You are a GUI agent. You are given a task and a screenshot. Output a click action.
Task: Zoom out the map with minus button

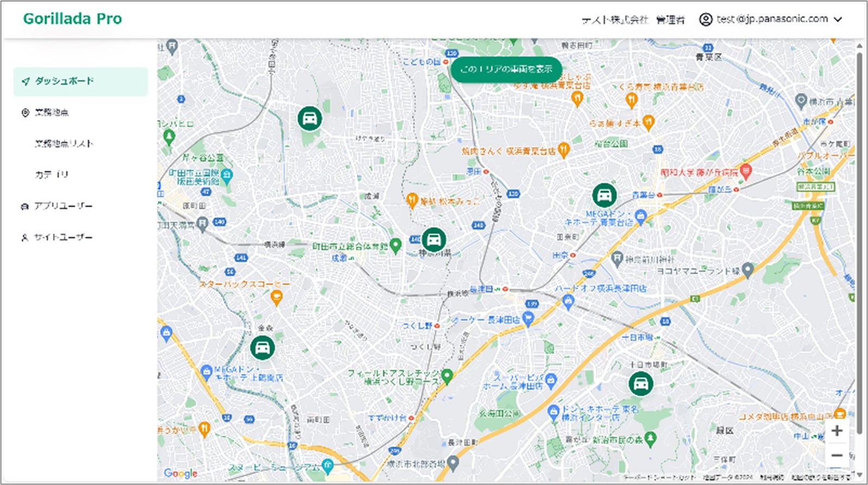[837, 455]
